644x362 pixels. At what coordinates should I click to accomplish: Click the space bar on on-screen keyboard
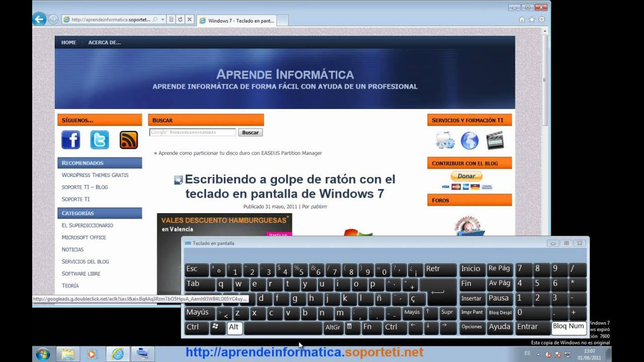283,328
